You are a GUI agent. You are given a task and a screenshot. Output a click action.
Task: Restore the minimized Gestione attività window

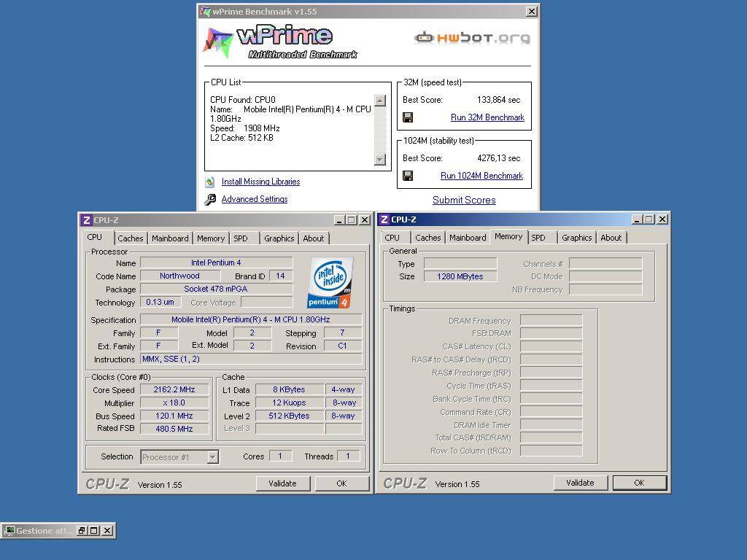coord(82,531)
